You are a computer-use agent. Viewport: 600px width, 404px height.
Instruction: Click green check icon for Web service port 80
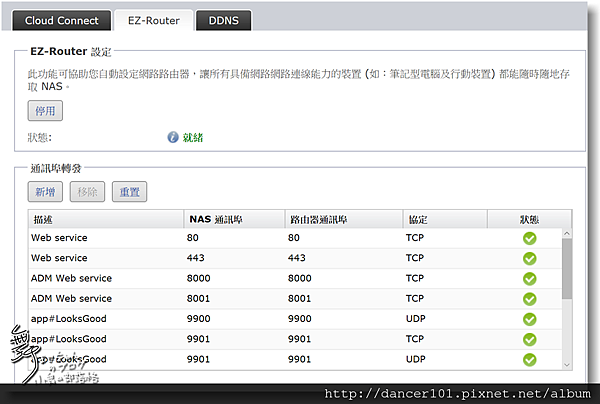[530, 238]
